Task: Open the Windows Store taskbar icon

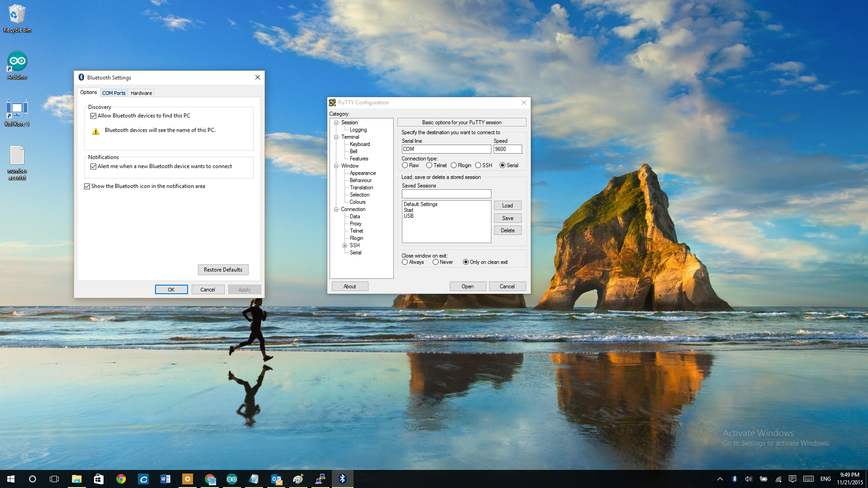Action: tap(99, 479)
